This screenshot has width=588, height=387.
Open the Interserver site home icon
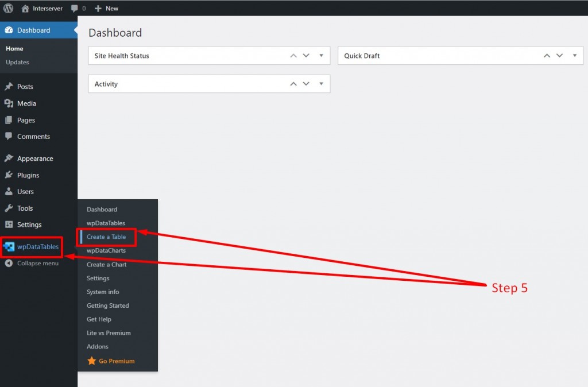pyautogui.click(x=25, y=8)
